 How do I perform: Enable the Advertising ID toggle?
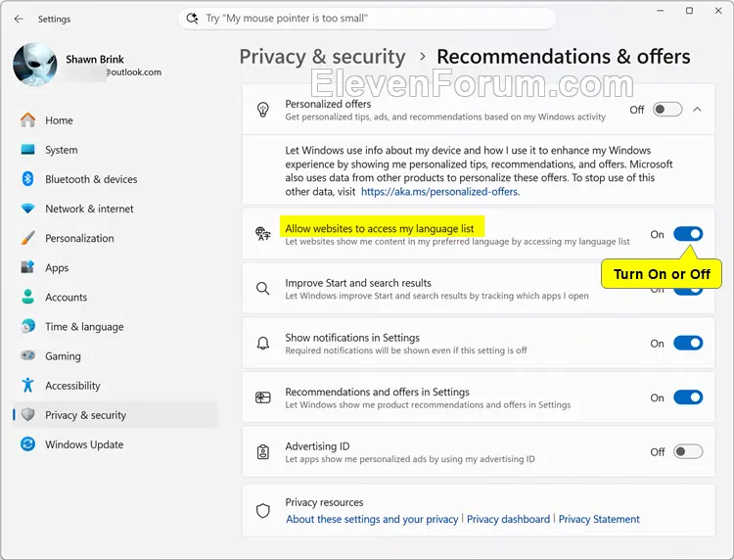(688, 452)
